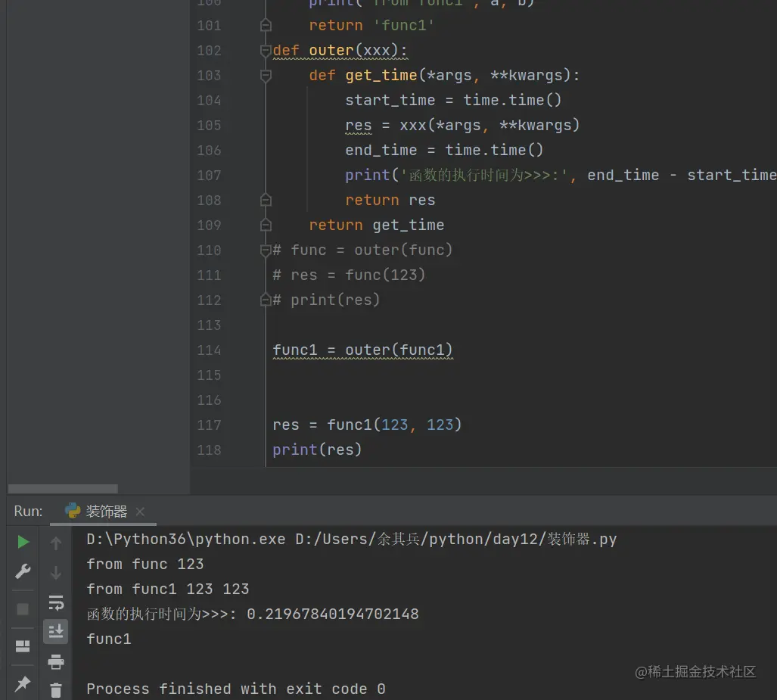The image size is (777, 700).
Task: Collapse get_time function fold on line 103
Action: coord(266,76)
